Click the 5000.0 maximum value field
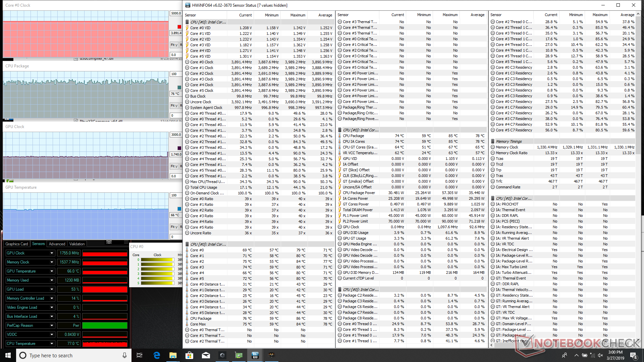This screenshot has width=644, height=362. coord(176,13)
